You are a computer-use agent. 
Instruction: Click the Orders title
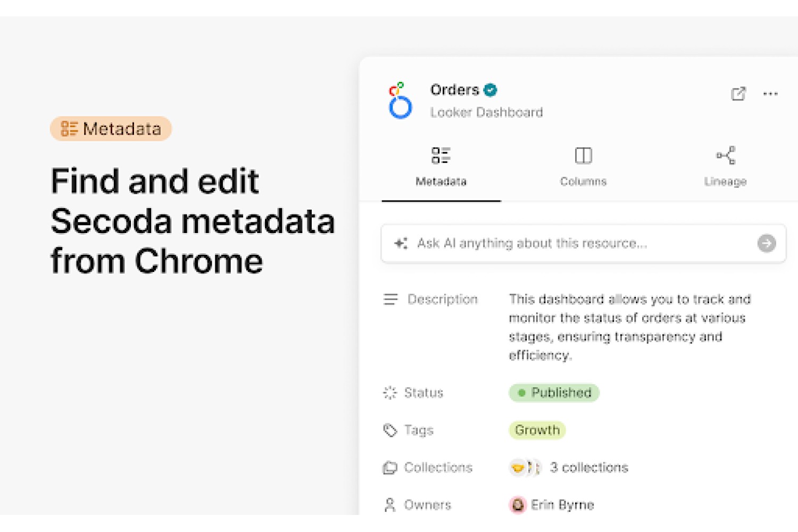[x=454, y=90]
